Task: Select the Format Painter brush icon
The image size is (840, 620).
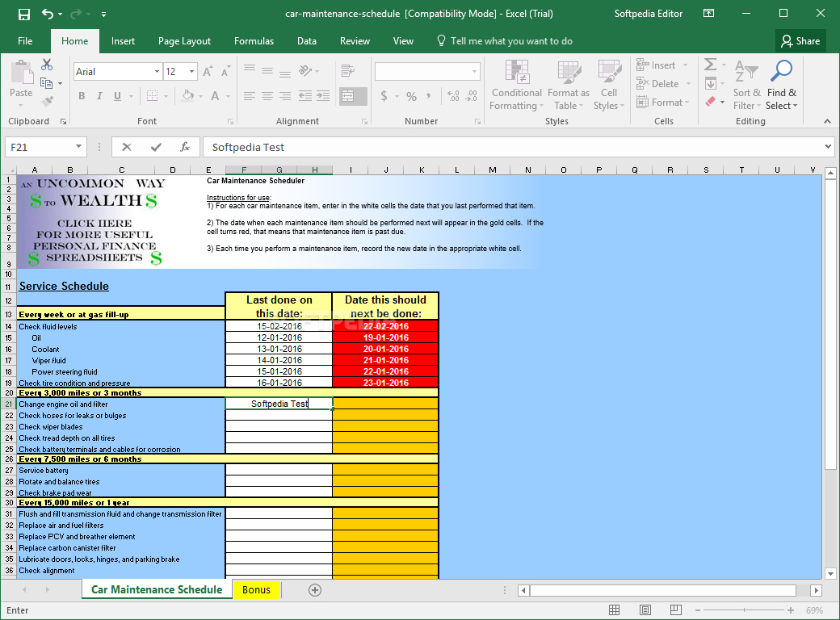Action: click(x=47, y=102)
